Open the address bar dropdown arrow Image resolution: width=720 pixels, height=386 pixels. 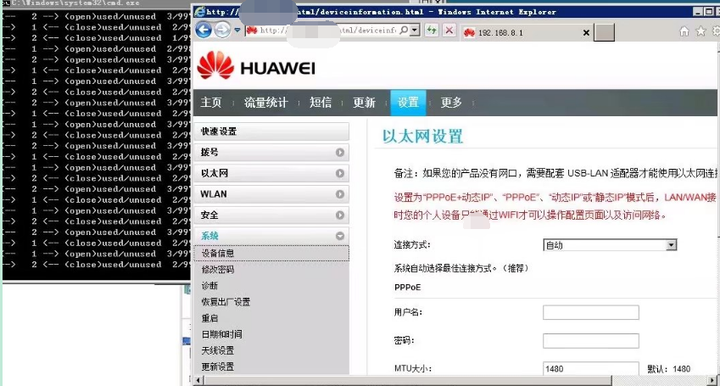(415, 30)
